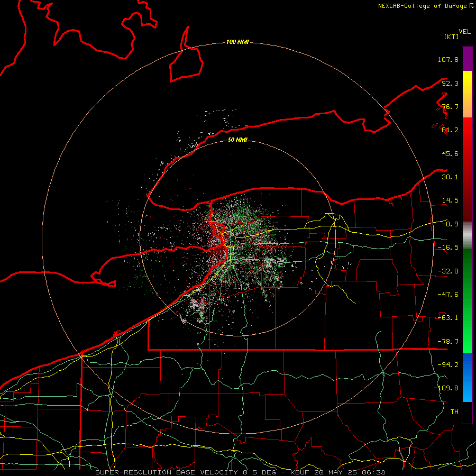This screenshot has height=476, width=476.
Task: Select the -32.0 value on the velocity scale
Action: coord(448,271)
